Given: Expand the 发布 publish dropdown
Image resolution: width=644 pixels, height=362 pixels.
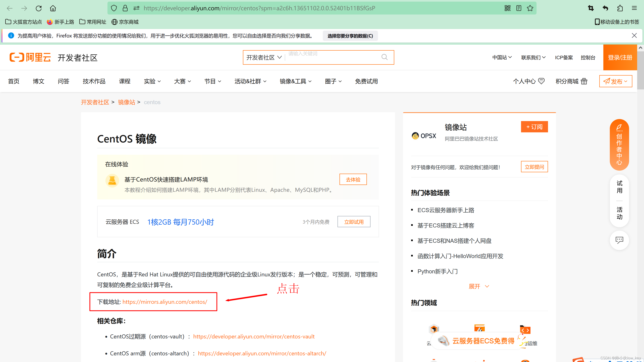Looking at the screenshot, I should click(615, 81).
